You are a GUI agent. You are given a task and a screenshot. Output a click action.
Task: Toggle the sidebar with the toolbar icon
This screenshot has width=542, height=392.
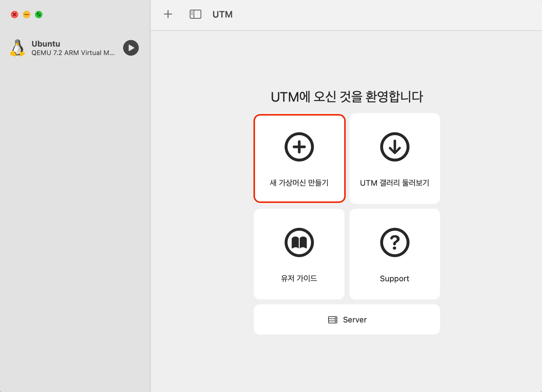point(195,14)
